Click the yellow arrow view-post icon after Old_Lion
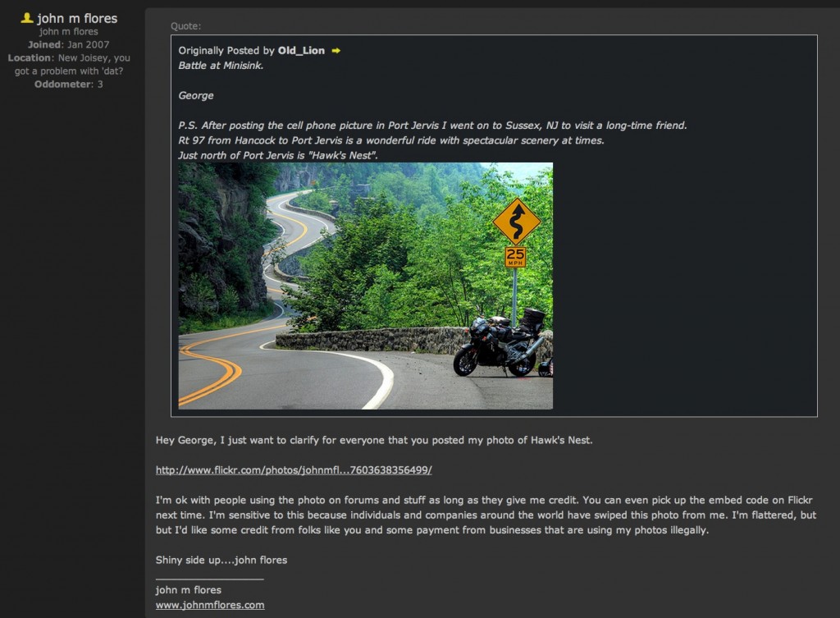Screen dimensions: 840x618 336,50
